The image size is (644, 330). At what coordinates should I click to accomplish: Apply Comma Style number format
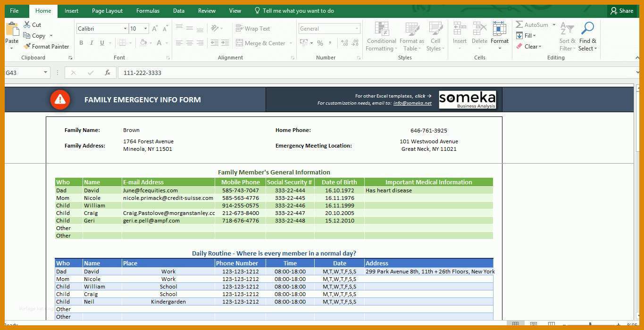point(330,43)
